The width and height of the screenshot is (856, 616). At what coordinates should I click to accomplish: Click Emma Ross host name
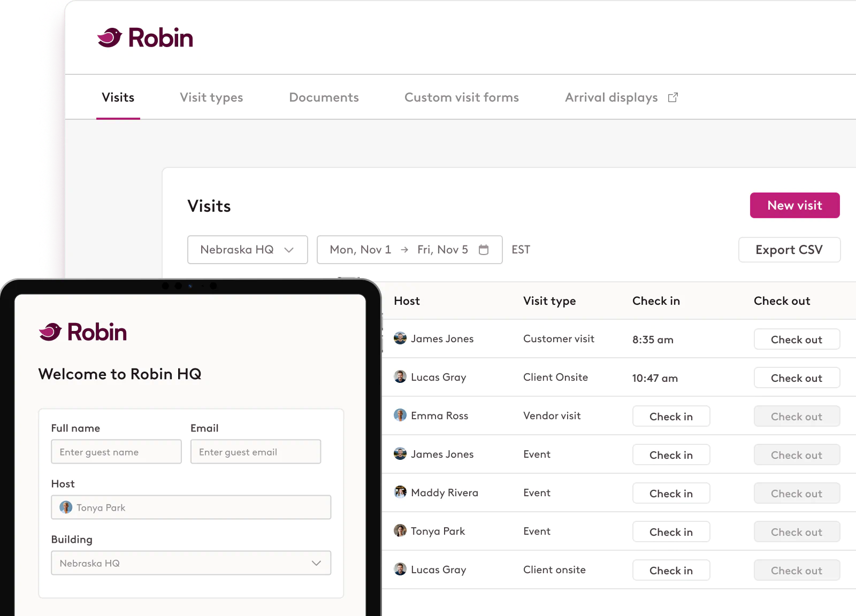point(439,415)
